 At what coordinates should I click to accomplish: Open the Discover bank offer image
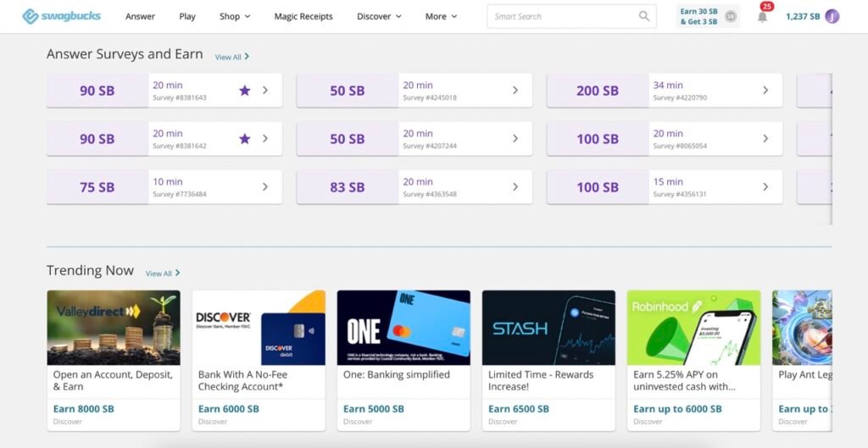point(259,328)
